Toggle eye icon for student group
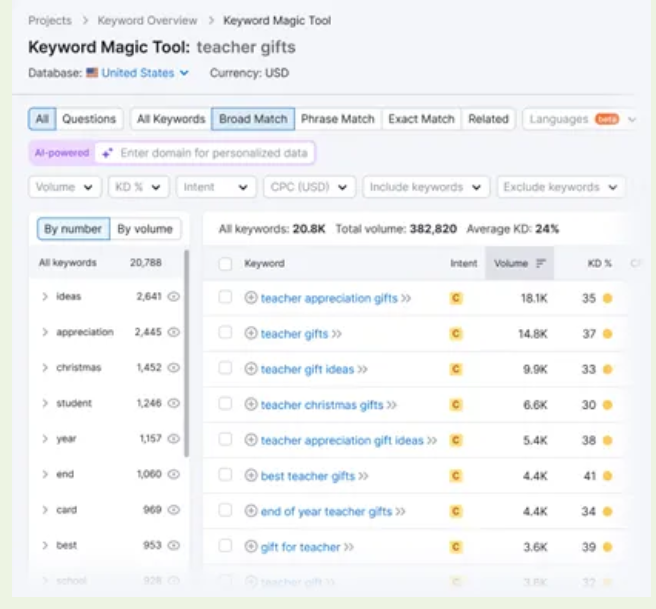 174,403
